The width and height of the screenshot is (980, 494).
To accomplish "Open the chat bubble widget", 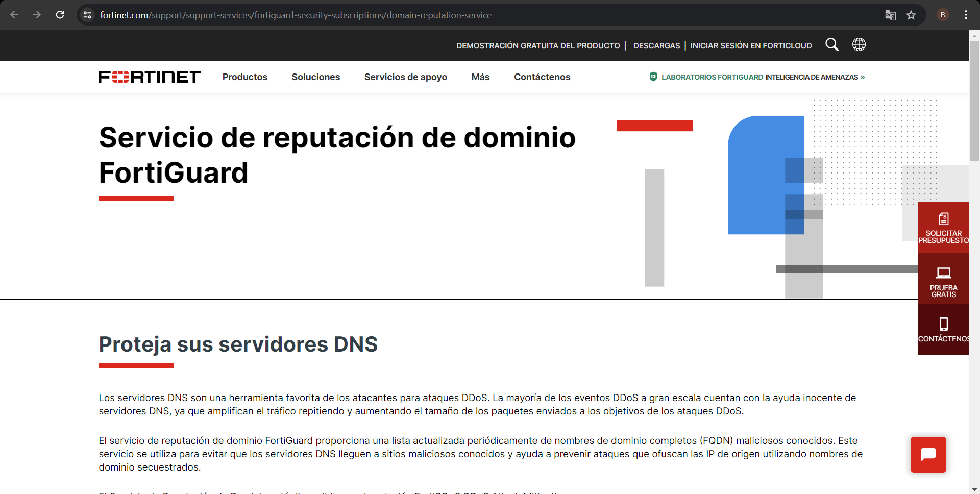I will [928, 454].
